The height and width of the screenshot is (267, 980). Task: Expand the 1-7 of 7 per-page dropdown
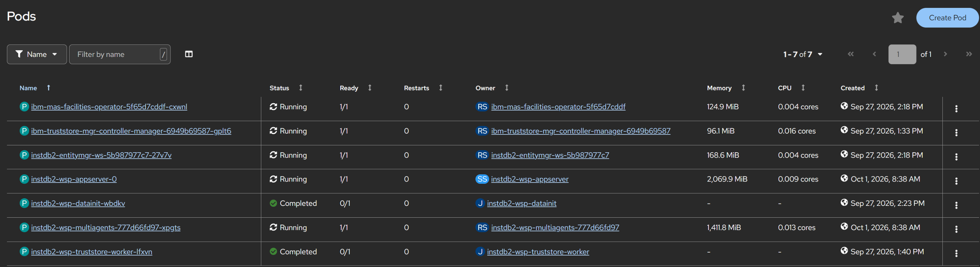[803, 54]
